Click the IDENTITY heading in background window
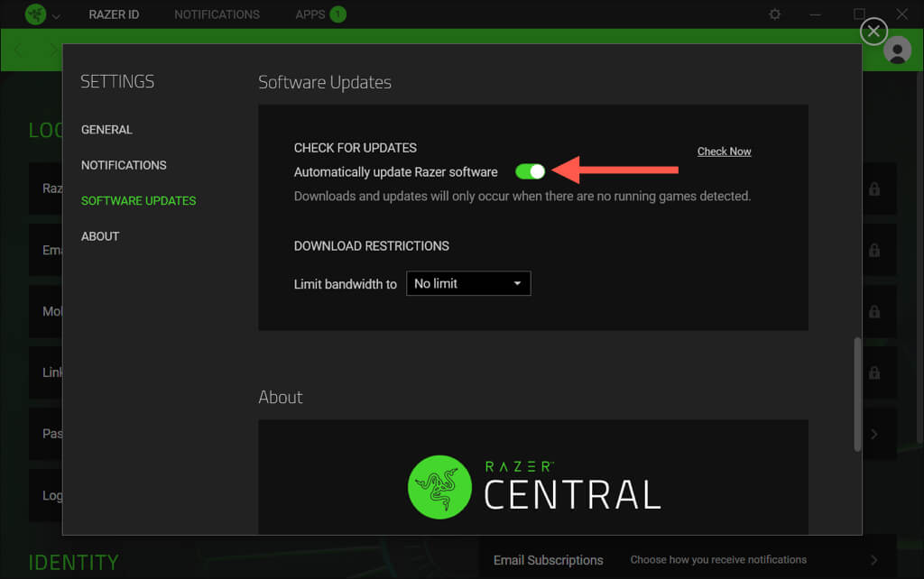 (x=74, y=563)
